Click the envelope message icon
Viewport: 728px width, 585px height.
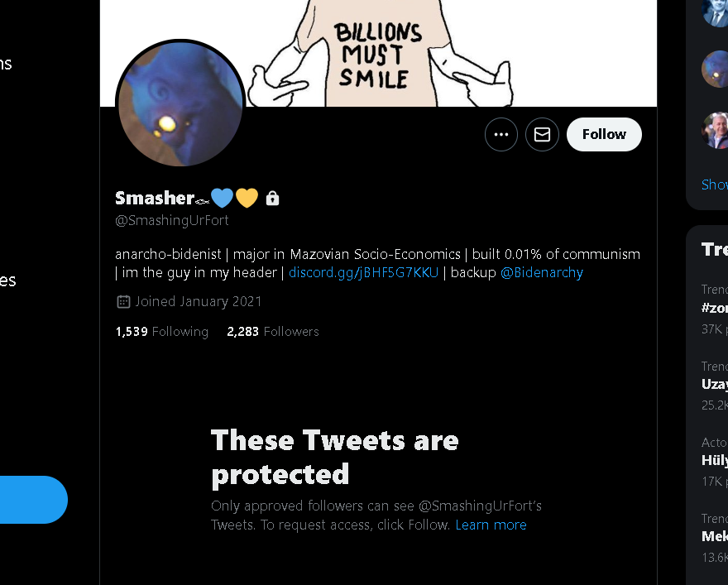pos(543,134)
